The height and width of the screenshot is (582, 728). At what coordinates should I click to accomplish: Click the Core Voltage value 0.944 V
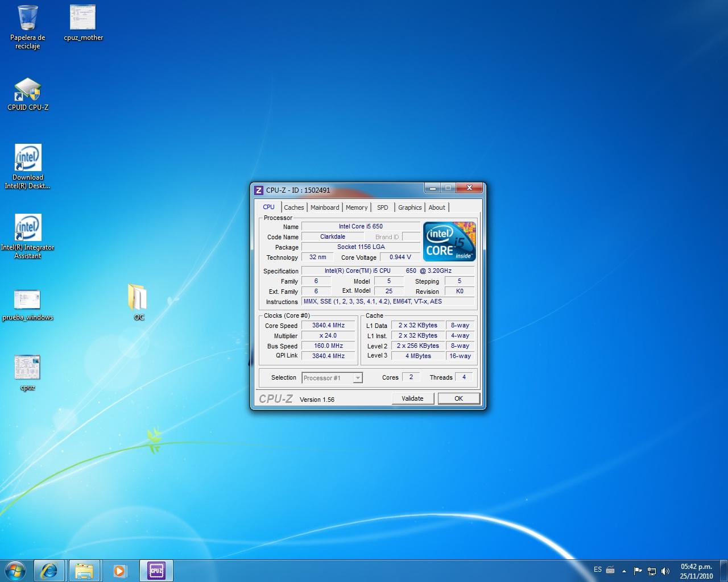pyautogui.click(x=400, y=257)
